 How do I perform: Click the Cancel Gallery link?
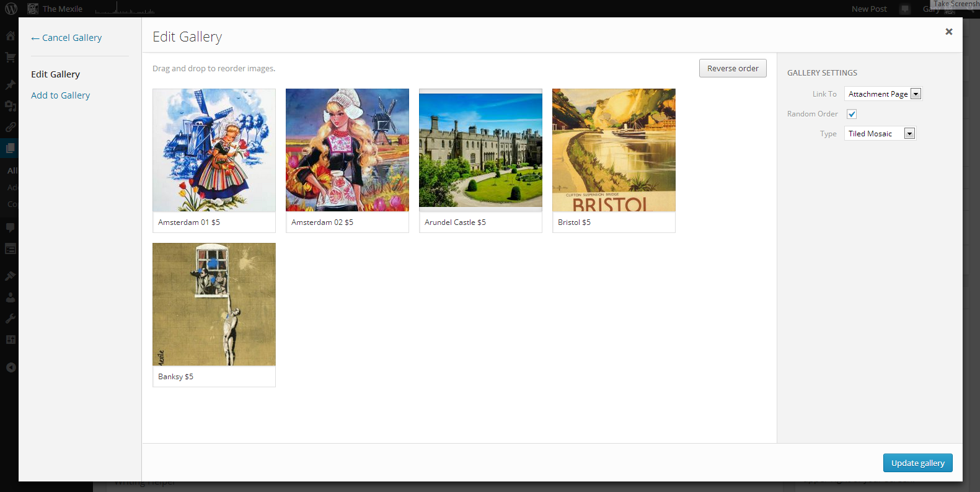[66, 38]
